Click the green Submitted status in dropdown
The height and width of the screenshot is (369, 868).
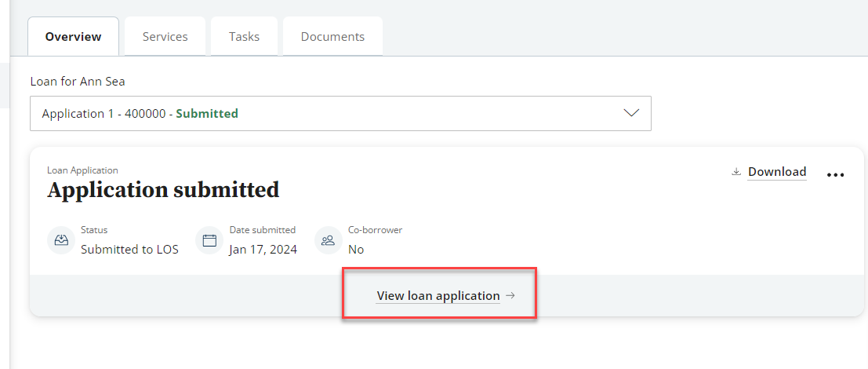tap(207, 114)
